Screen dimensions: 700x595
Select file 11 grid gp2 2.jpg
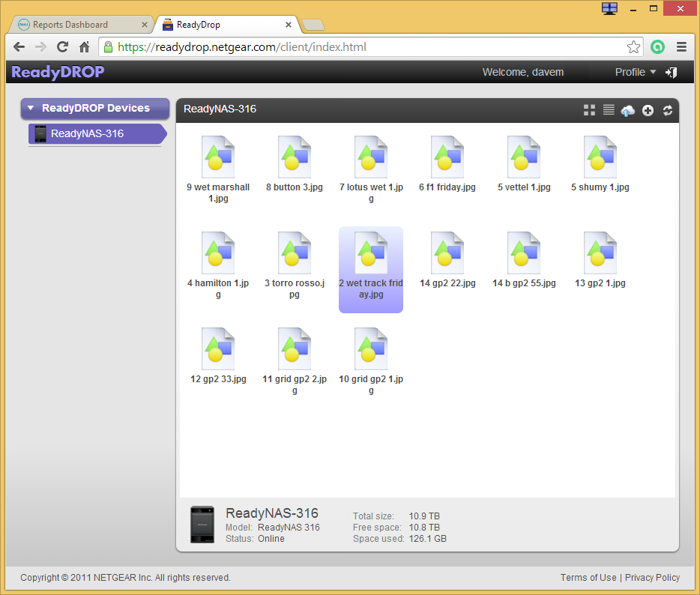click(295, 361)
